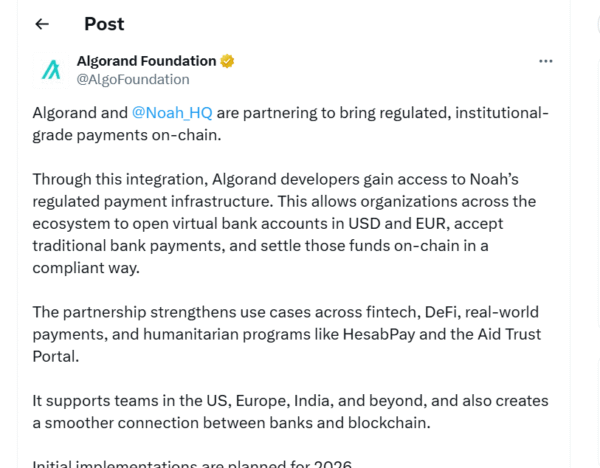Image resolution: width=600 pixels, height=468 pixels.
Task: Click the Algorand Foundation display name
Action: [x=146, y=61]
